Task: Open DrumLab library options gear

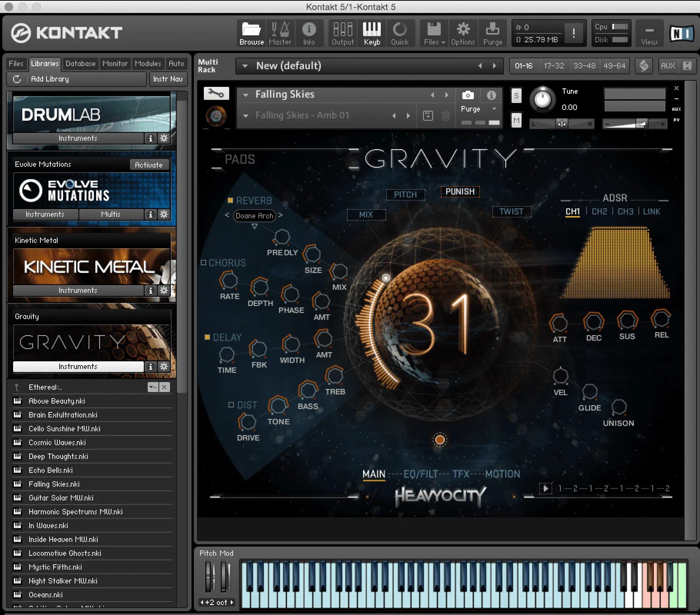Action: [x=164, y=138]
